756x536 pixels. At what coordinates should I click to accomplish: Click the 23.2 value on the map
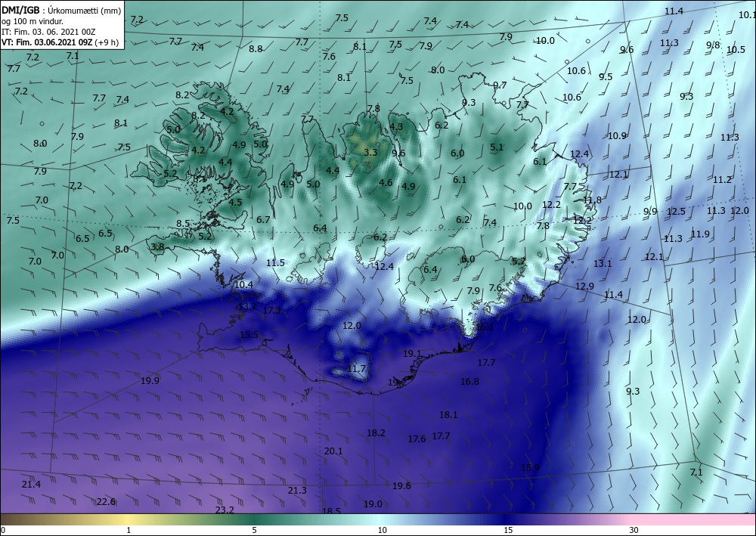[x=225, y=510]
